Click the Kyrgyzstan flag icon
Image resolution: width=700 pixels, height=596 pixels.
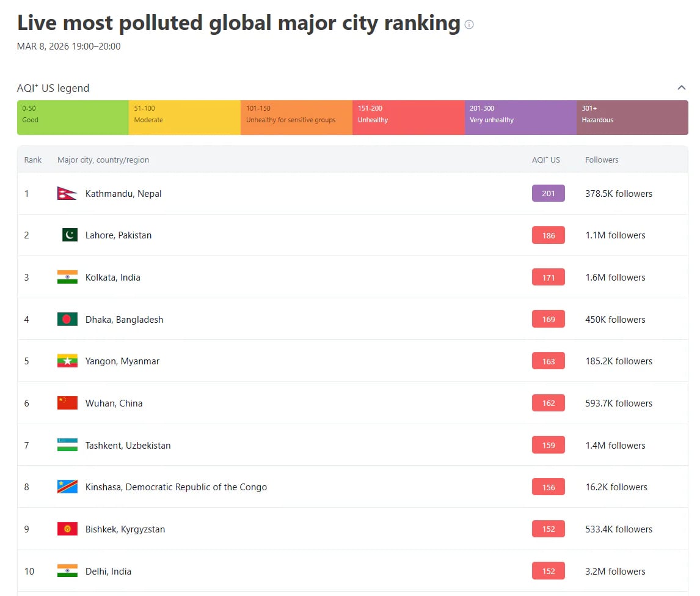(x=67, y=529)
